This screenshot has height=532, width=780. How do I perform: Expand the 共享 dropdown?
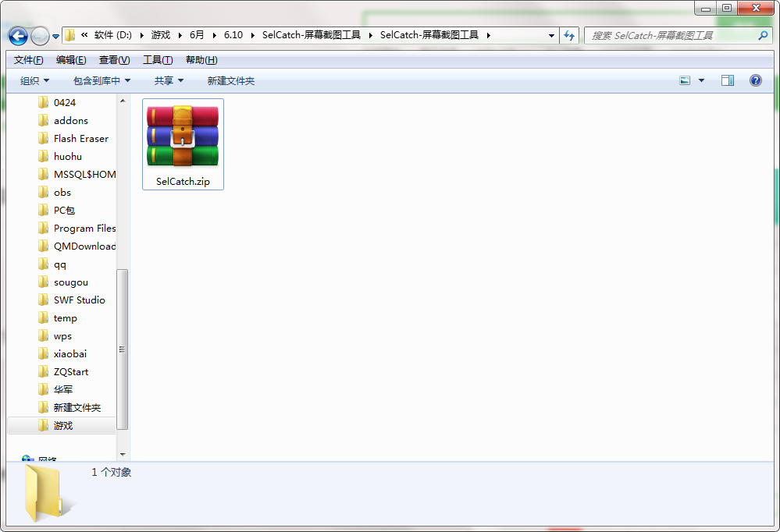pyautogui.click(x=169, y=80)
